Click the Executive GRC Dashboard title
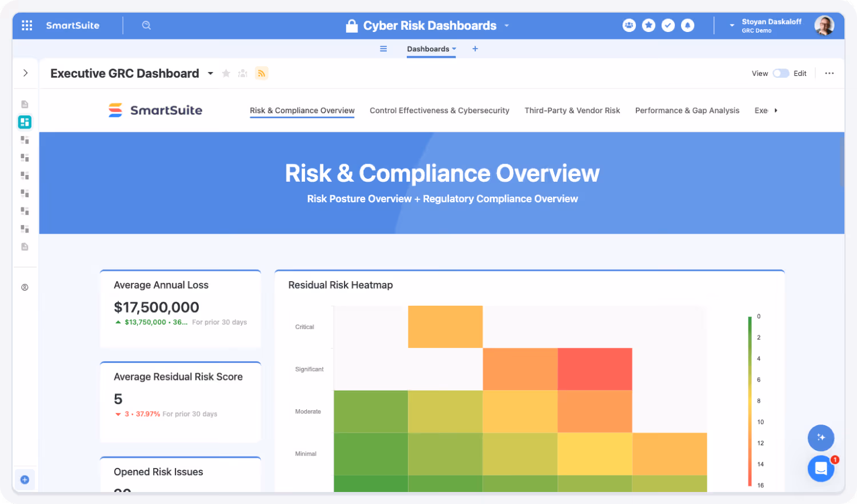Viewport: 857px width, 504px height. coord(125,73)
